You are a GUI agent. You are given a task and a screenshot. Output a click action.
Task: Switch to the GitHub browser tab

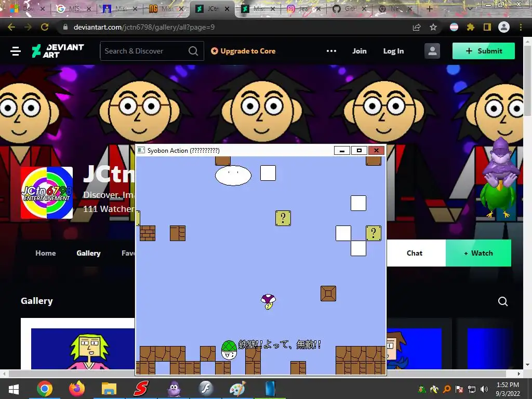click(x=350, y=9)
